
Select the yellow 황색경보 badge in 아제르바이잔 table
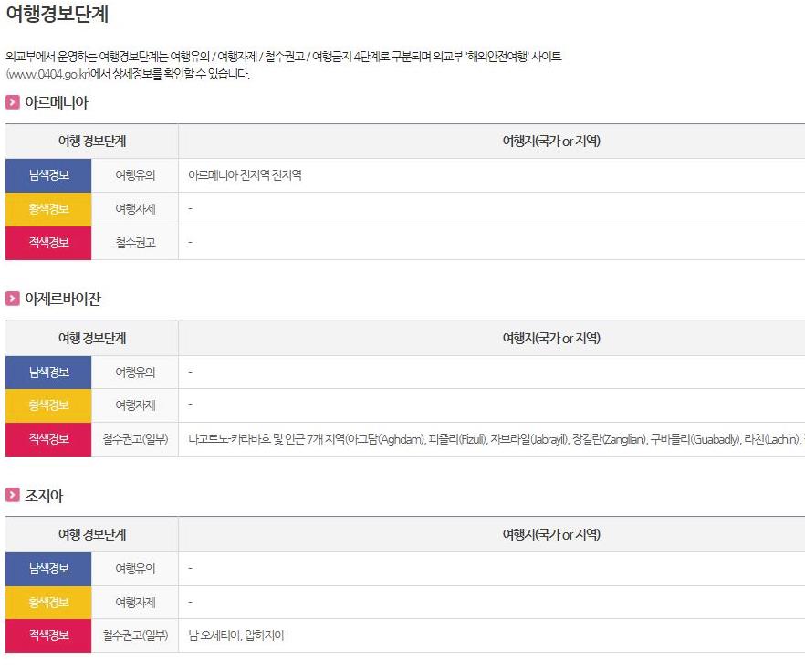click(x=48, y=405)
